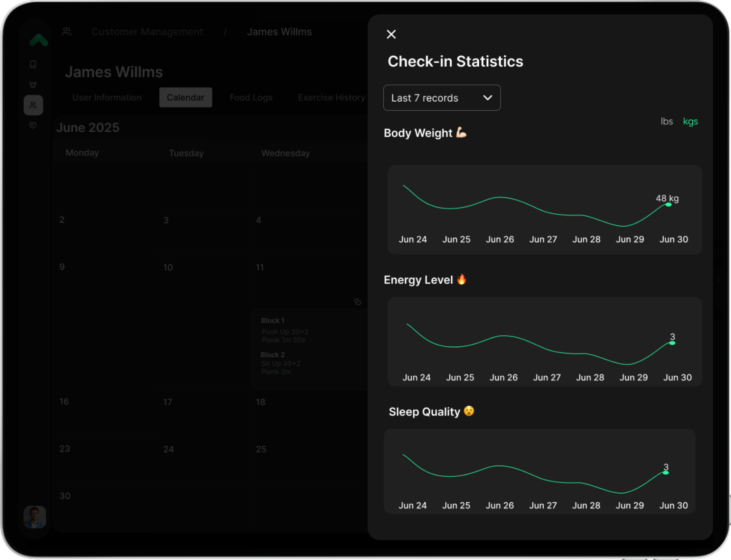Click the Energy Level chart endpoint marker
731x560 pixels.
pyautogui.click(x=672, y=343)
